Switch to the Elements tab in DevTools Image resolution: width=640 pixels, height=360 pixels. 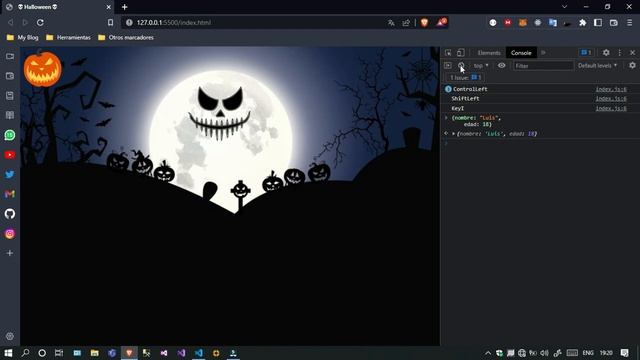(489, 53)
